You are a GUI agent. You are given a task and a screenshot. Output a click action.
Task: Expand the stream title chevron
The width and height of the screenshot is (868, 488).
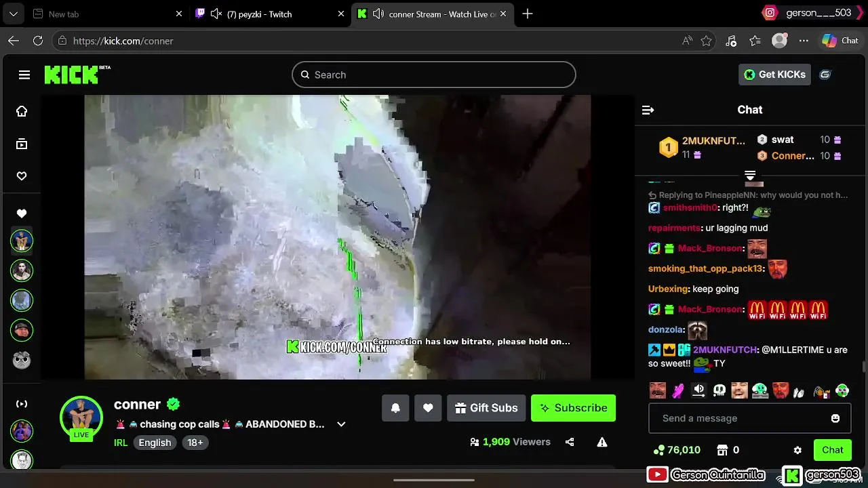pyautogui.click(x=341, y=424)
